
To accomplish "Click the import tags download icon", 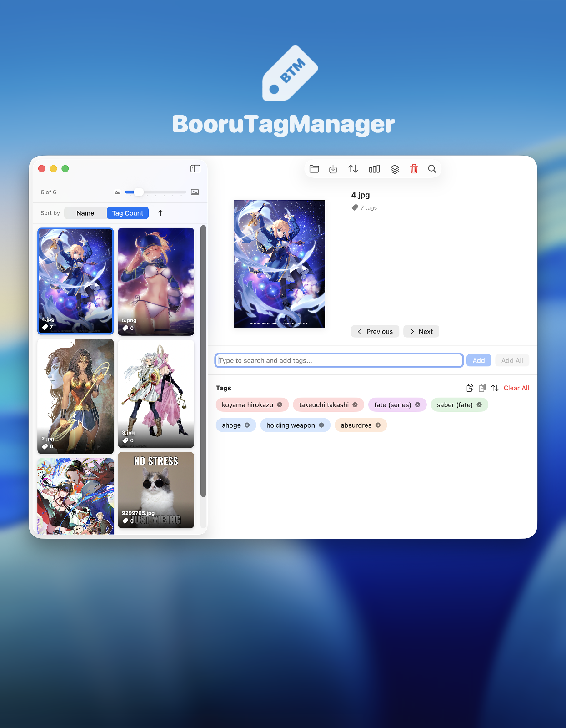I will point(333,169).
